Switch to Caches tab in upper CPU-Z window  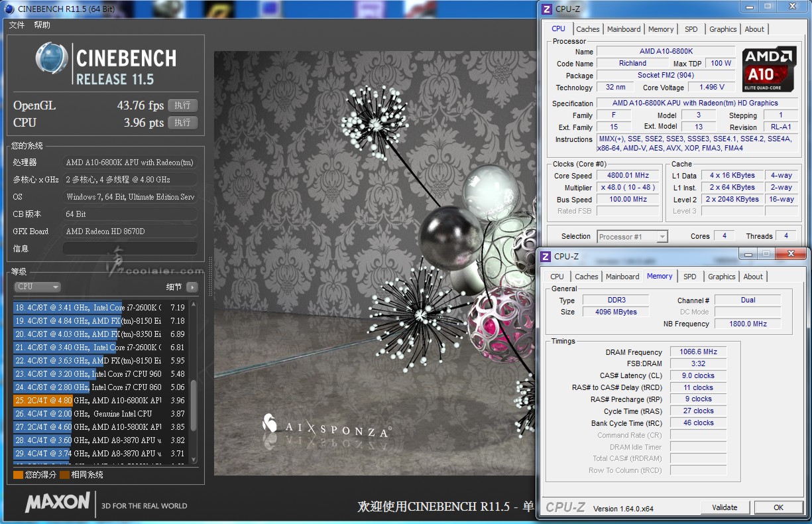(588, 29)
